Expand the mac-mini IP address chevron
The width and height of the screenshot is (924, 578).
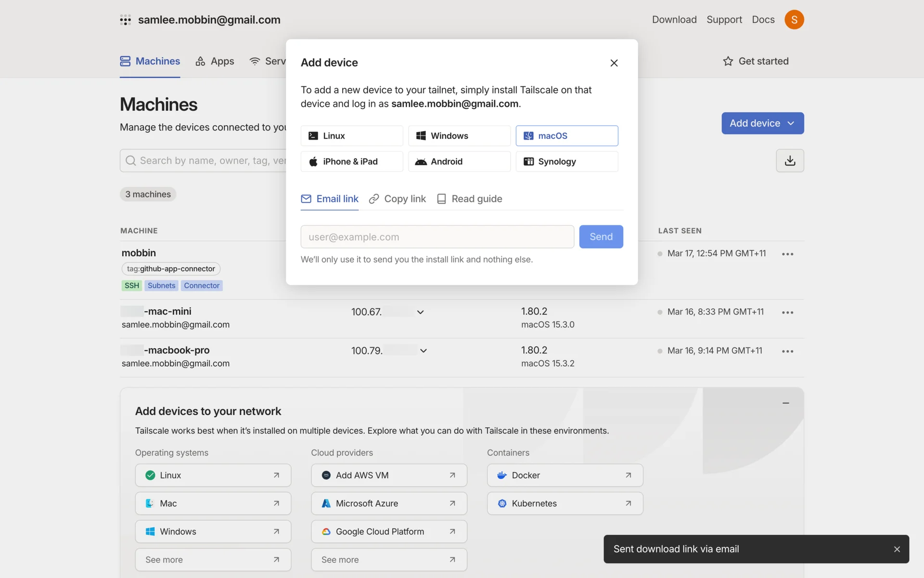tap(420, 312)
